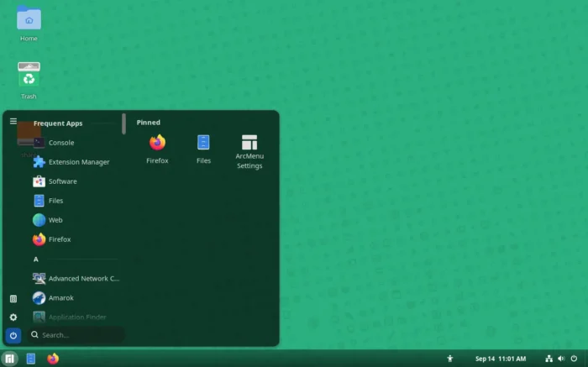588x367 pixels.
Task: Open pinned Firefox icon
Action: 157,149
